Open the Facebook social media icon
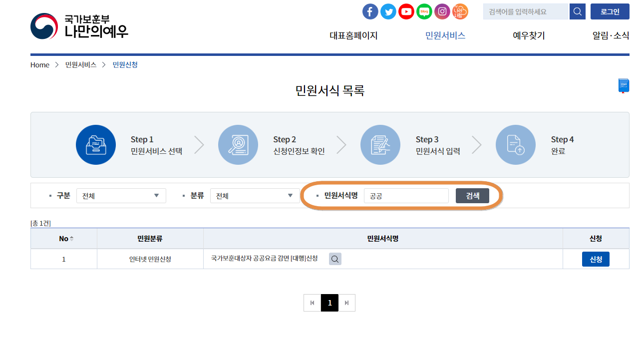The image size is (644, 343). pos(370,11)
